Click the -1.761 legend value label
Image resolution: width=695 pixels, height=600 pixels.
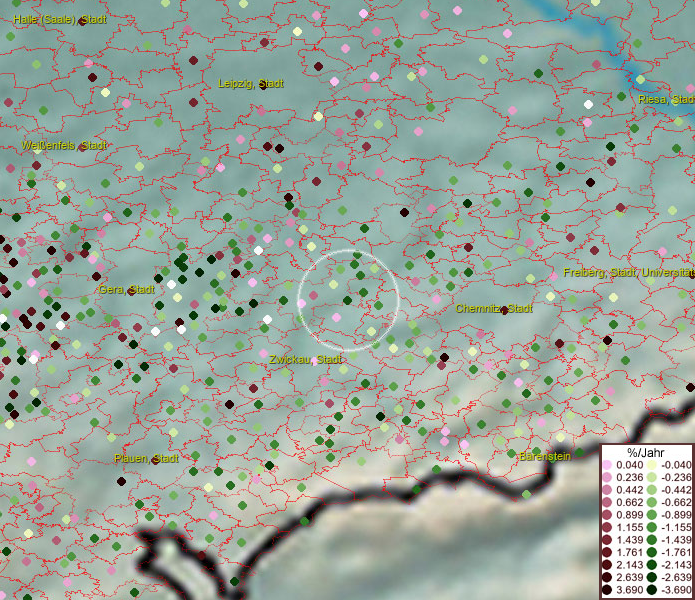point(673,553)
